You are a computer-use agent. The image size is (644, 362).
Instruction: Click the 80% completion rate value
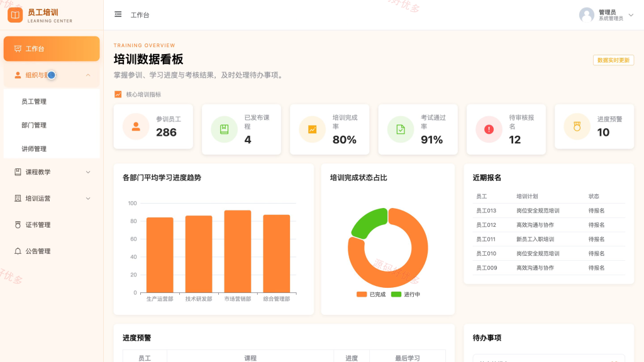pyautogui.click(x=344, y=140)
